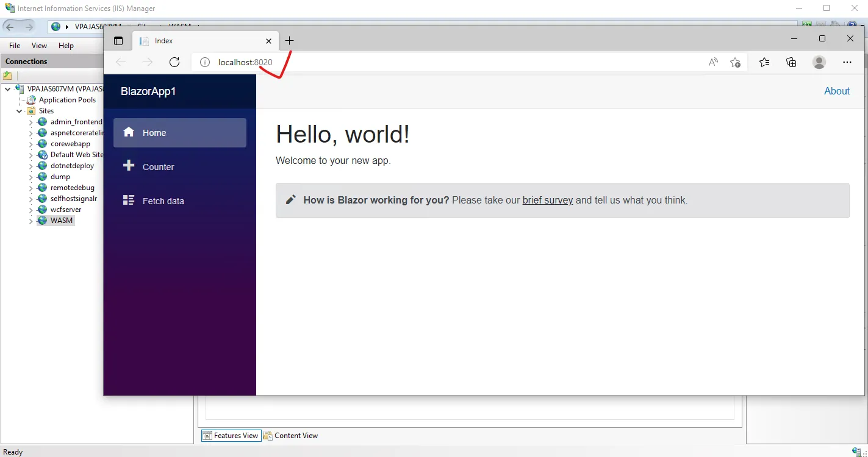Switch to Features View tab
Screen dimensions: 868x457
pyautogui.click(x=231, y=436)
